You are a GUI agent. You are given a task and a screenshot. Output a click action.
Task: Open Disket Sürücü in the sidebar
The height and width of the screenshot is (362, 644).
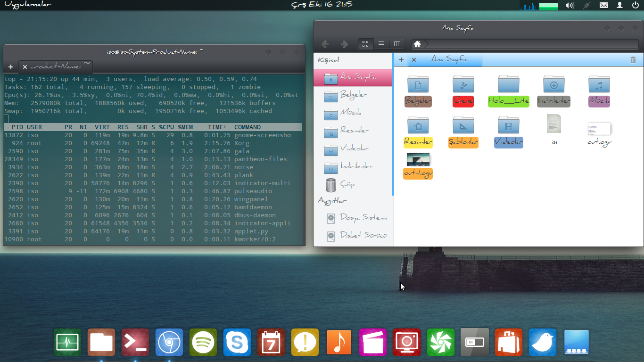(353, 235)
